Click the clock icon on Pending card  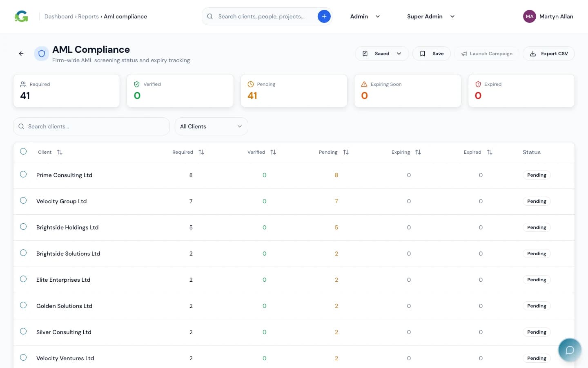251,84
